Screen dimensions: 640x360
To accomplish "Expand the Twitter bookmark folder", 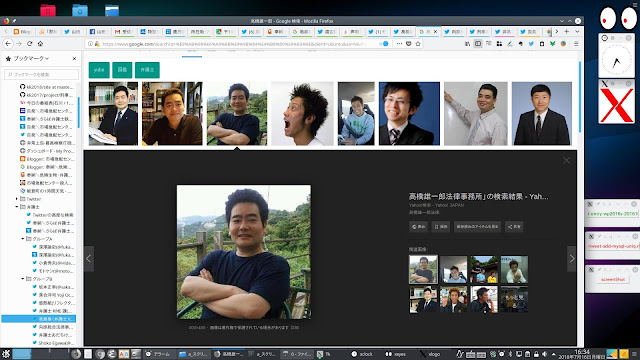I will (x=17, y=199).
